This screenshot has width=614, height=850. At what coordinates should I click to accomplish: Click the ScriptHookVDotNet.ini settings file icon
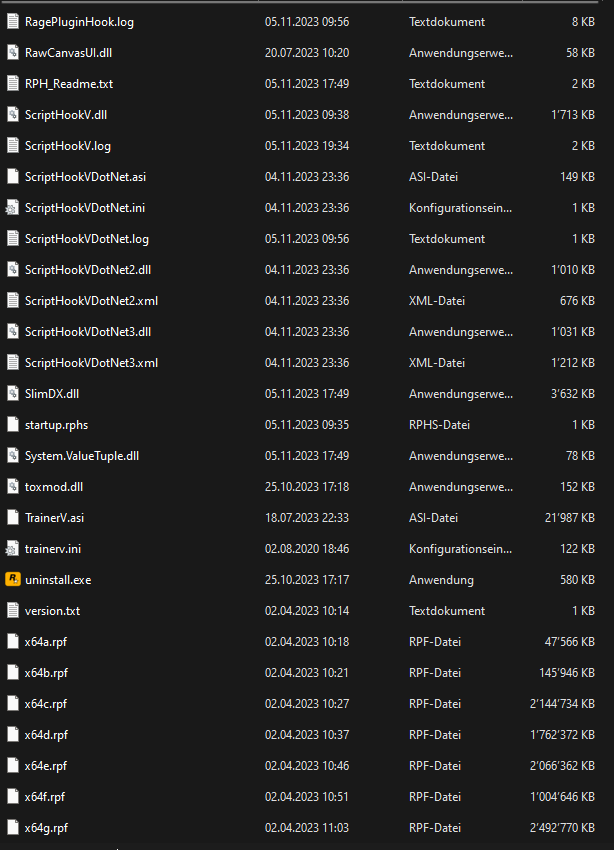point(13,208)
